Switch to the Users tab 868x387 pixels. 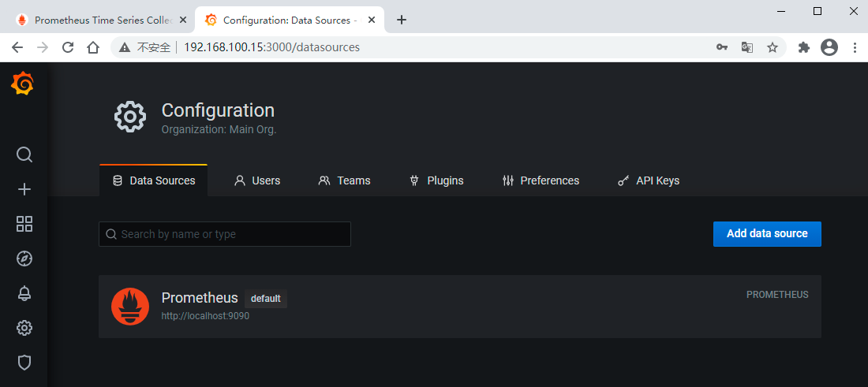coord(257,180)
